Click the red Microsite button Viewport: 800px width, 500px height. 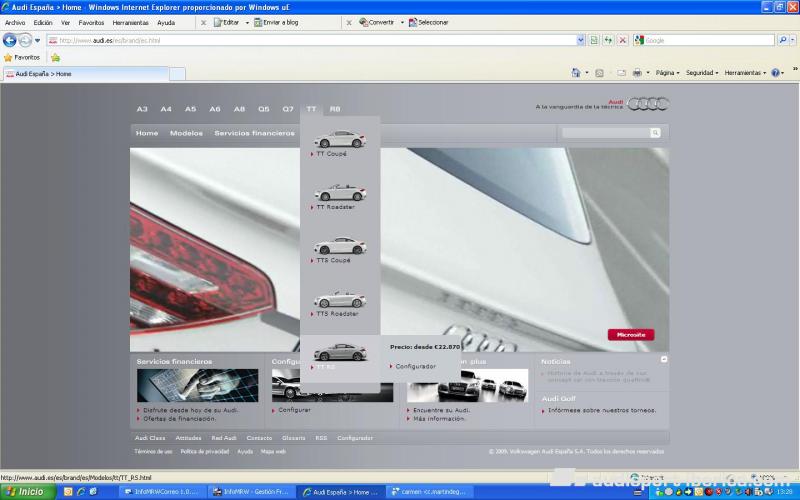point(631,335)
